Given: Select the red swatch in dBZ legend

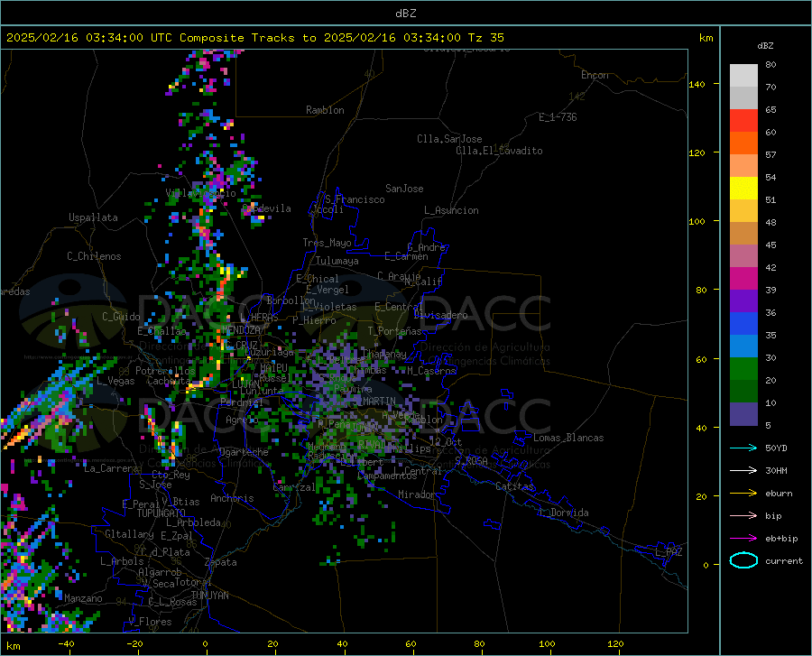Looking at the screenshot, I should tap(743, 120).
